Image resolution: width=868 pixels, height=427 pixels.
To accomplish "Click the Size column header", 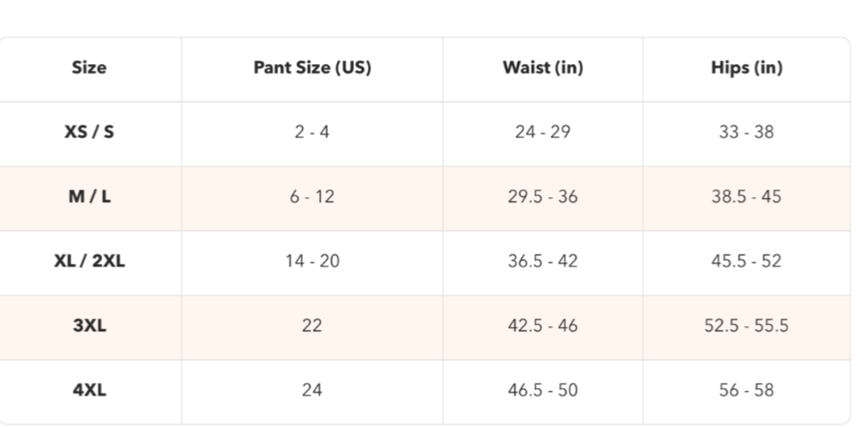I will click(89, 67).
